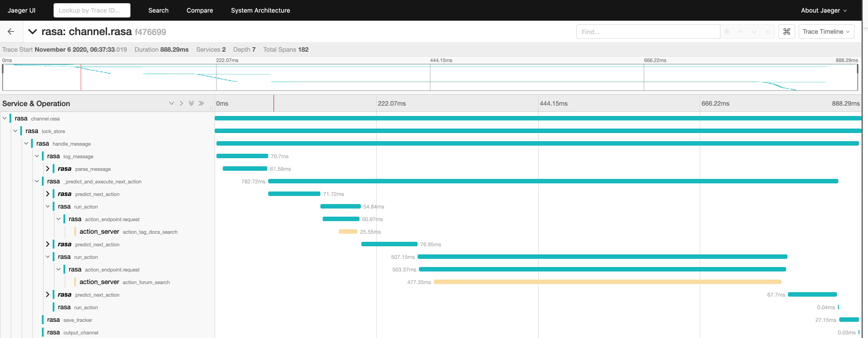This screenshot has height=338, width=868.
Task: Collapse the trace header chevron beside rasa: channel.rasa
Action: (x=32, y=31)
